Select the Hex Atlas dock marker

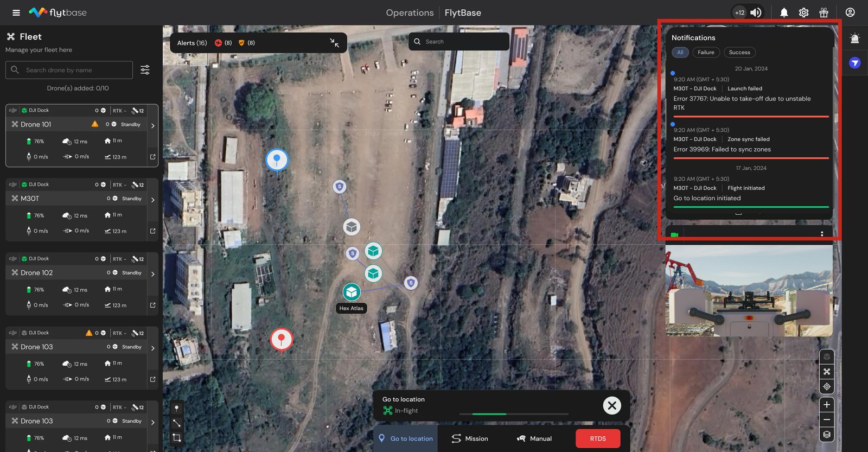tap(352, 292)
